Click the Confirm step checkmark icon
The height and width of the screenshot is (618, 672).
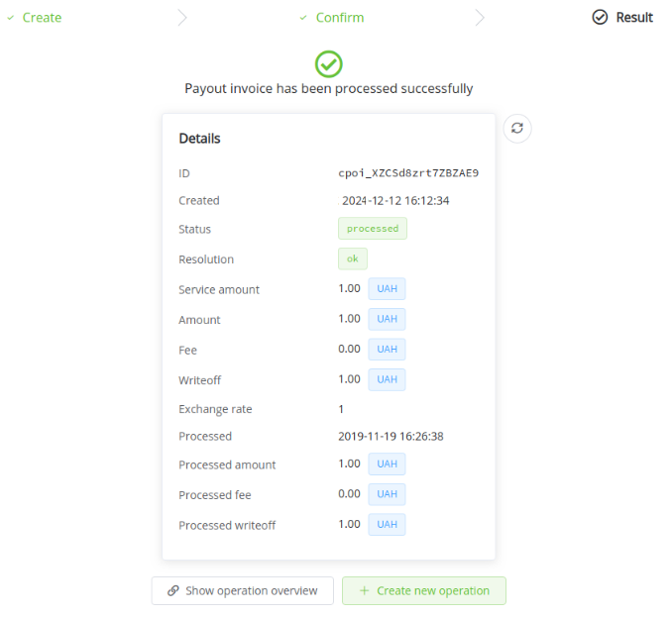(303, 17)
